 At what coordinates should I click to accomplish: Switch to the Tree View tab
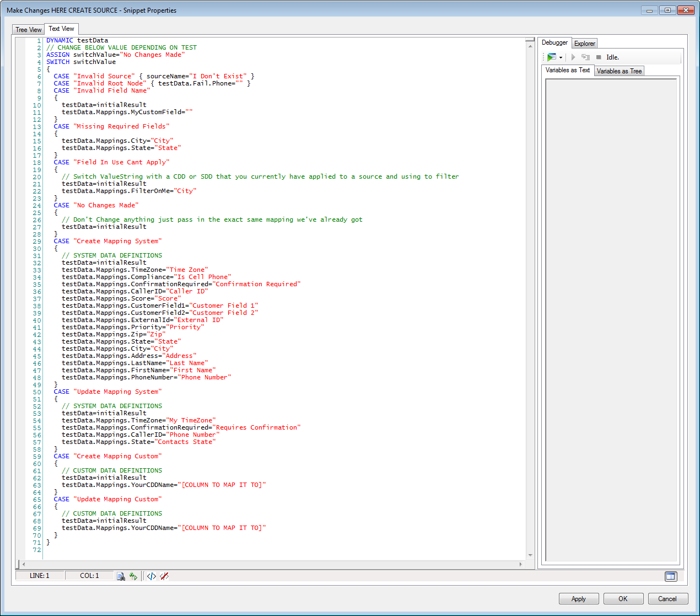(28, 30)
